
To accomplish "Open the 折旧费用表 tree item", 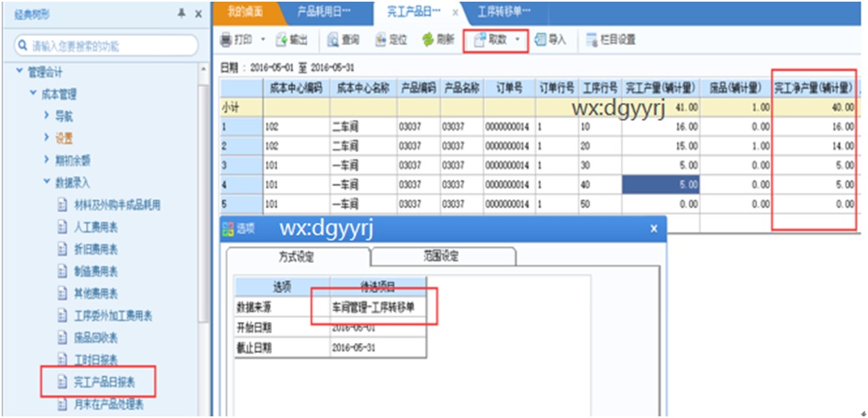I will (96, 249).
